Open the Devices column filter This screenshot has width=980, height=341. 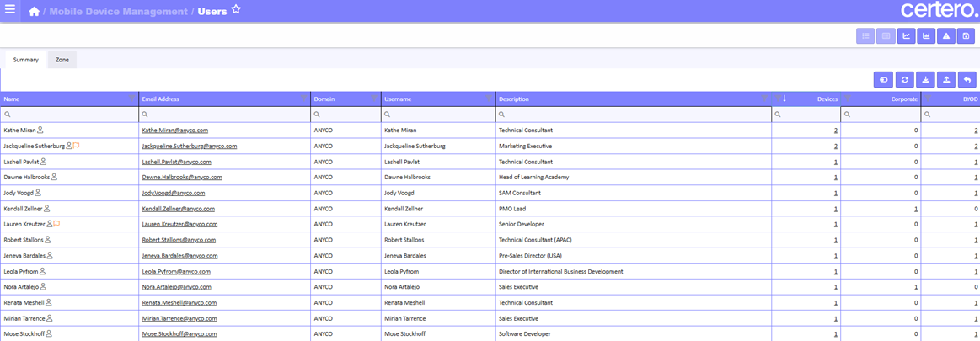(778, 98)
